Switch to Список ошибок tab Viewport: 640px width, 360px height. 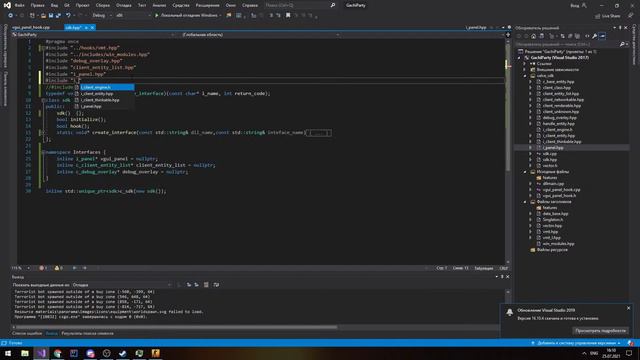pos(27,333)
